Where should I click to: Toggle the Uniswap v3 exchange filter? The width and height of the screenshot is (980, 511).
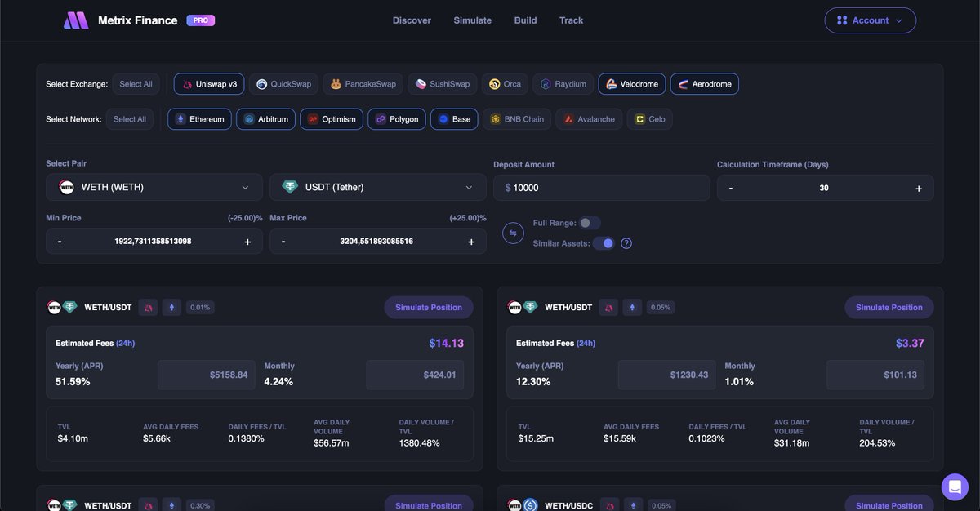point(209,84)
